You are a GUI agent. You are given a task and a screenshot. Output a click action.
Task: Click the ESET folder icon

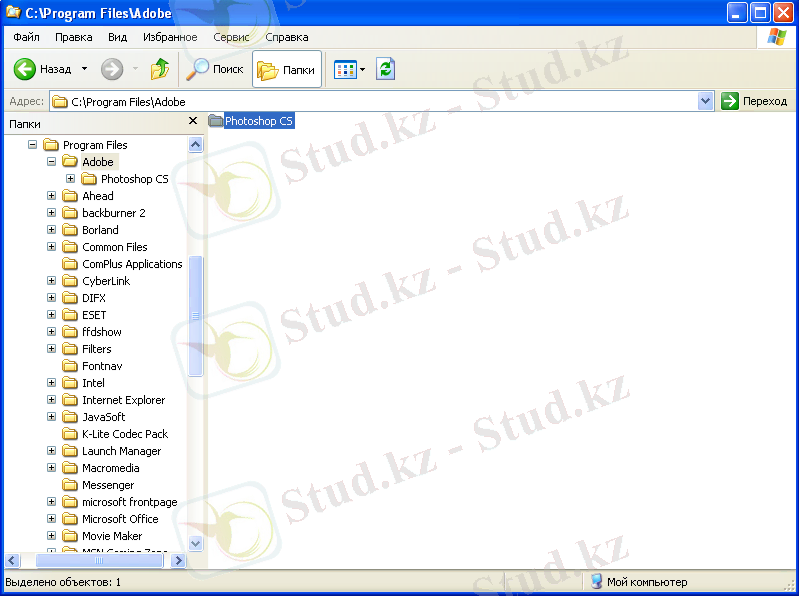[x=70, y=315]
